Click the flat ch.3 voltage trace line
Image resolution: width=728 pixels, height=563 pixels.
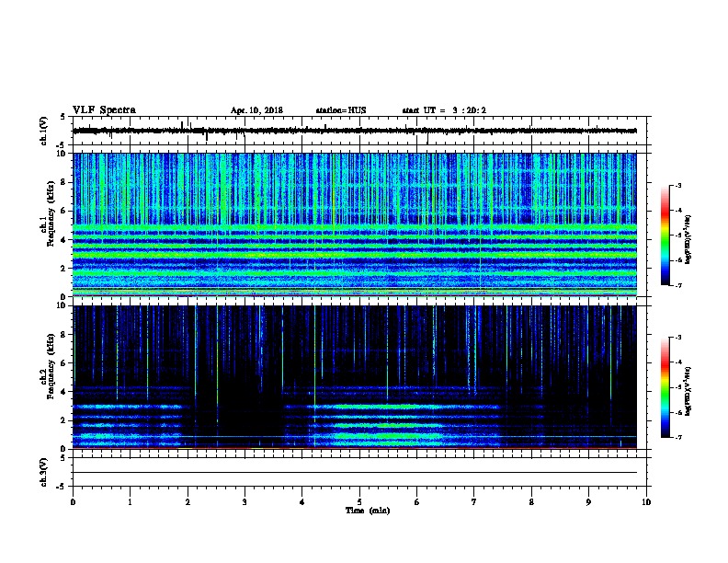355,473
